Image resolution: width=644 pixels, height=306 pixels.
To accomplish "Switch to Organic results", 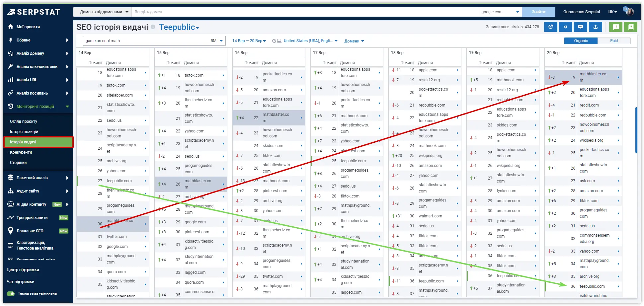I will (581, 41).
